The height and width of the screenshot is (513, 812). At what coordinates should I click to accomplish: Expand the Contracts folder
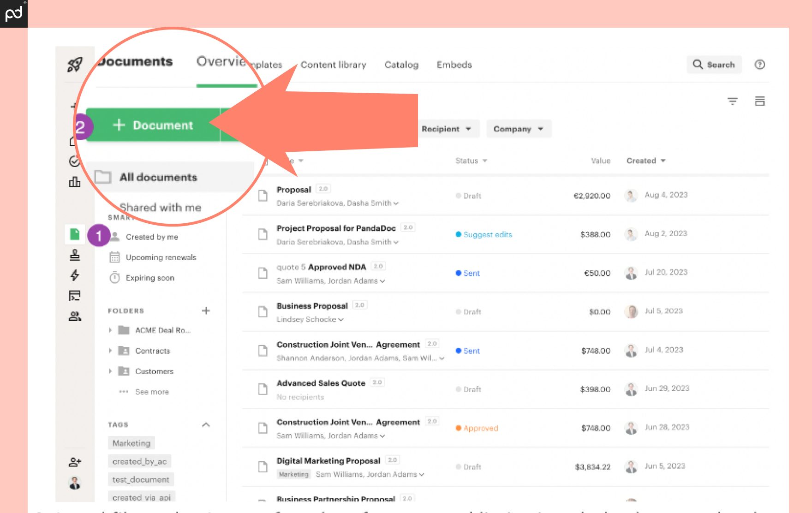[x=110, y=351]
